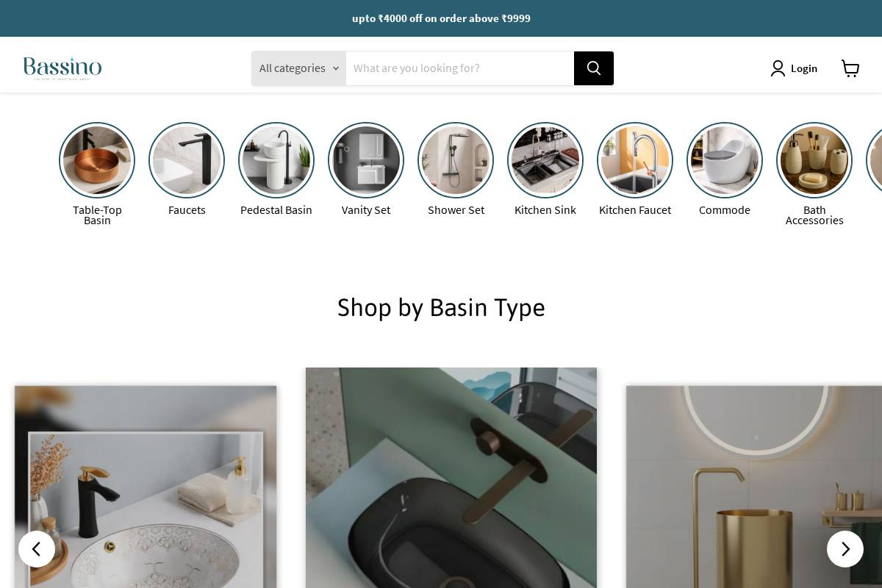Open the Table-Top Basin category circle

[x=97, y=160]
